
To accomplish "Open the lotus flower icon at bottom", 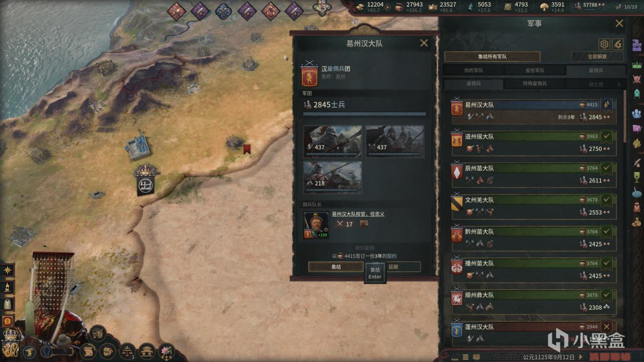I will pos(166,350).
